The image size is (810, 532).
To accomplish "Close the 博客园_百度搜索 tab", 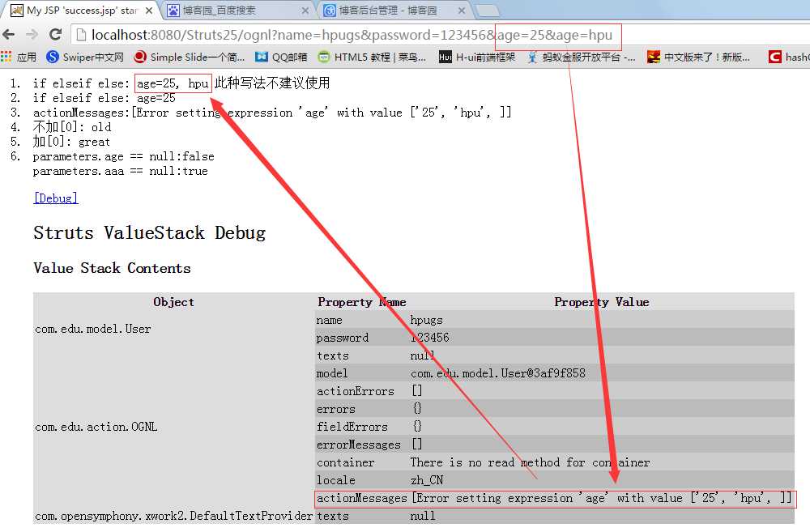I will tap(305, 11).
